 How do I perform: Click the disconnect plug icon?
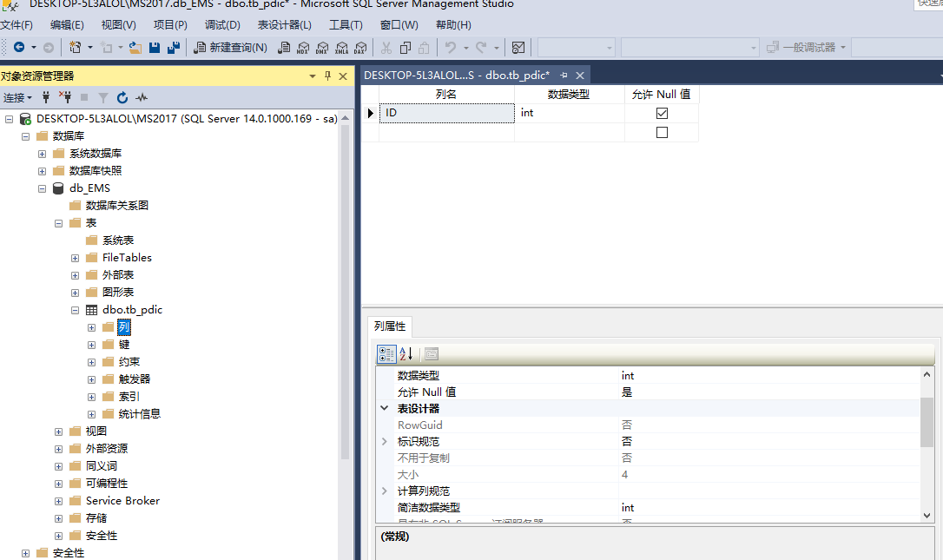point(65,97)
